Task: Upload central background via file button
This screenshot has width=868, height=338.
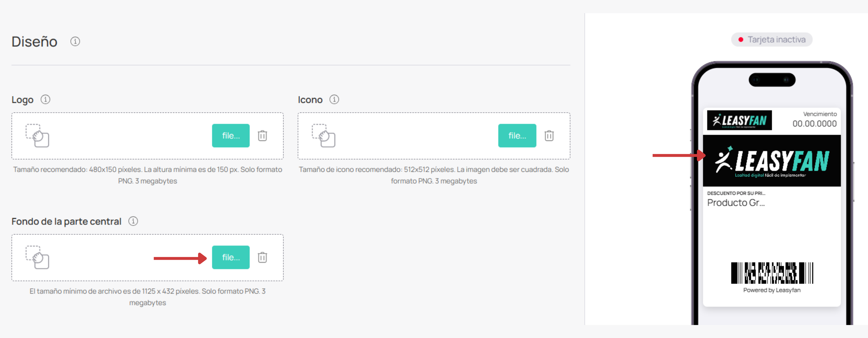Action: tap(231, 257)
